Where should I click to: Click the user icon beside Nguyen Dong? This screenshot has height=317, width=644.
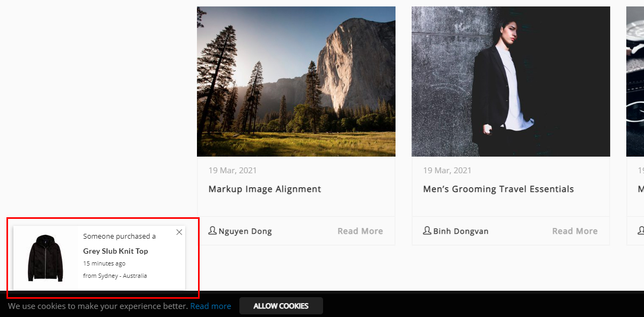(213, 231)
